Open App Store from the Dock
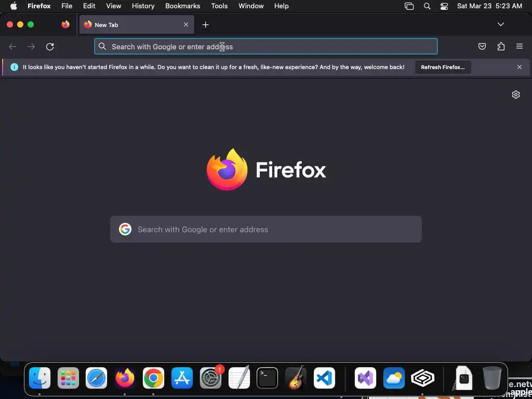The width and height of the screenshot is (532, 399). [182, 378]
